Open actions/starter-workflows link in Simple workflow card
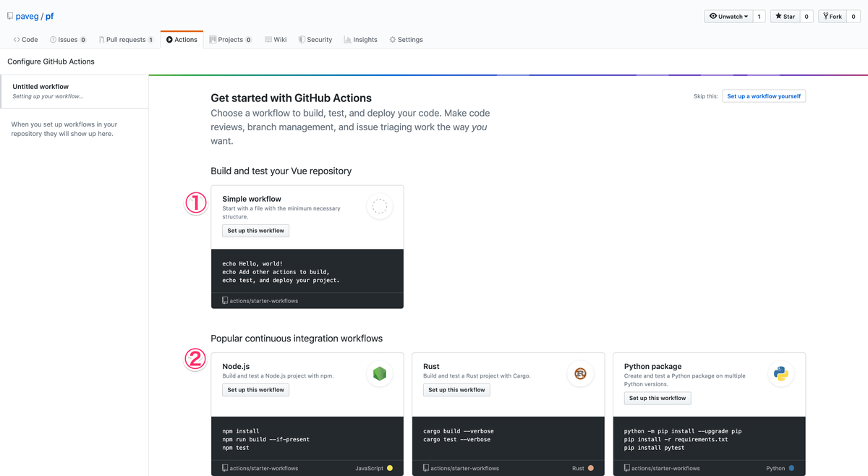This screenshot has width=868, height=476. pyautogui.click(x=263, y=301)
